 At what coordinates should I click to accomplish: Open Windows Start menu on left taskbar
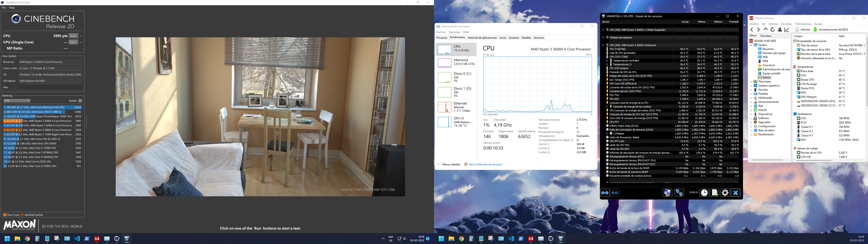(x=7, y=239)
